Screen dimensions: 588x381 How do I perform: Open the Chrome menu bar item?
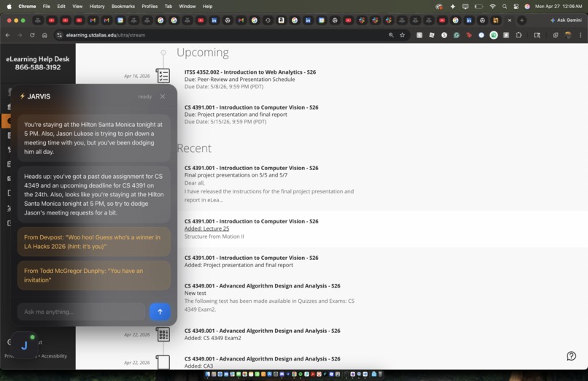(27, 7)
